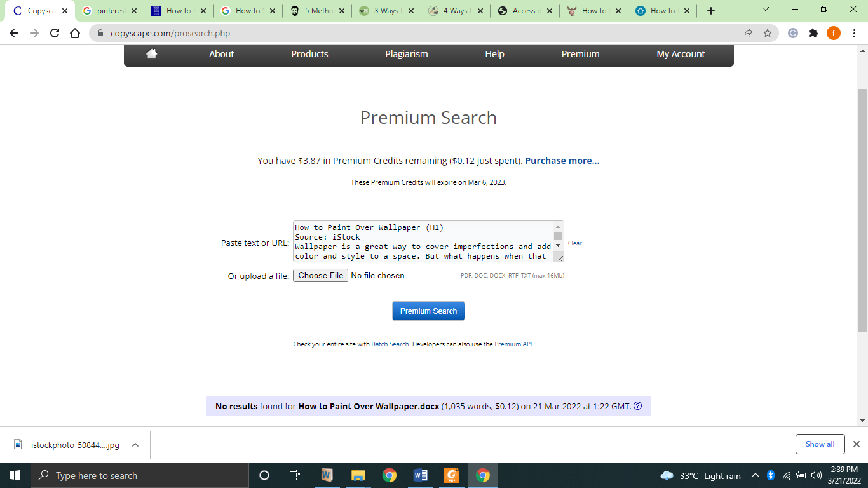The image size is (868, 488).
Task: Clear the pasted text with Clear link
Action: (575, 243)
